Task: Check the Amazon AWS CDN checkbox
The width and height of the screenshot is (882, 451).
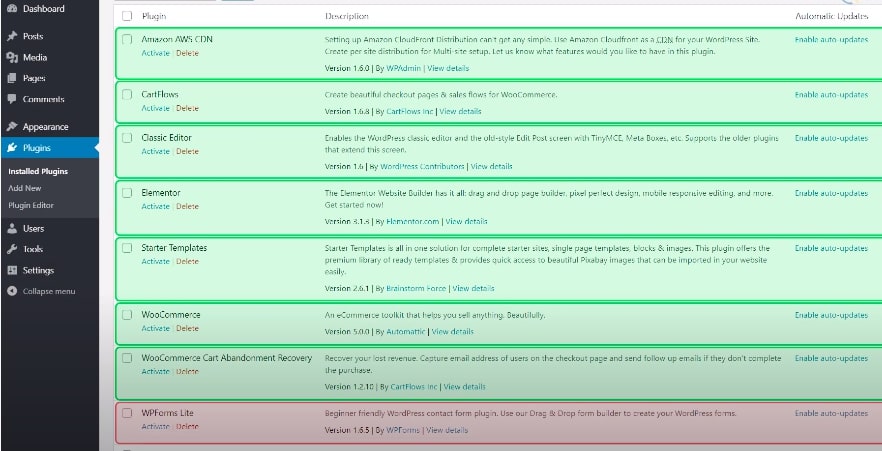Action: (127, 39)
